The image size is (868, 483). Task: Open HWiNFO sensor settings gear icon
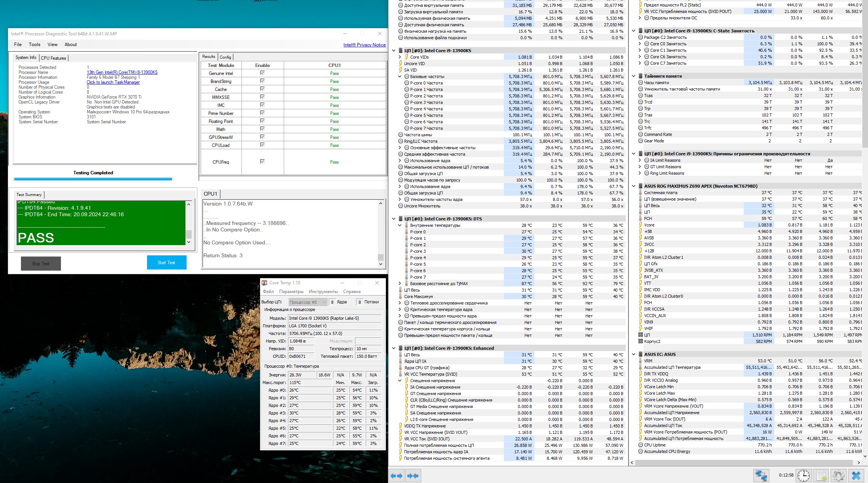point(838,475)
